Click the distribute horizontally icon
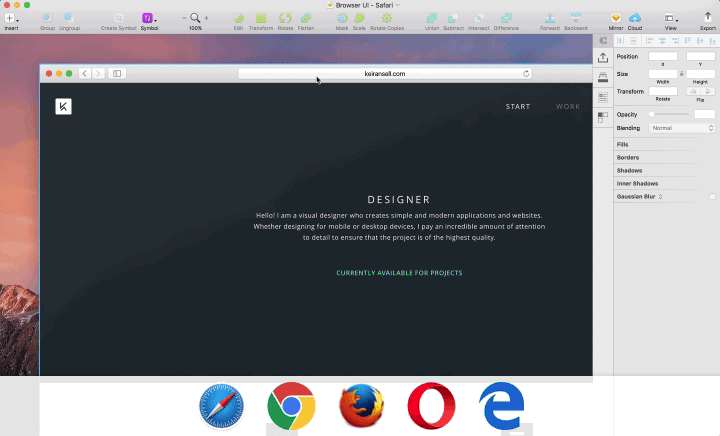 pos(620,41)
